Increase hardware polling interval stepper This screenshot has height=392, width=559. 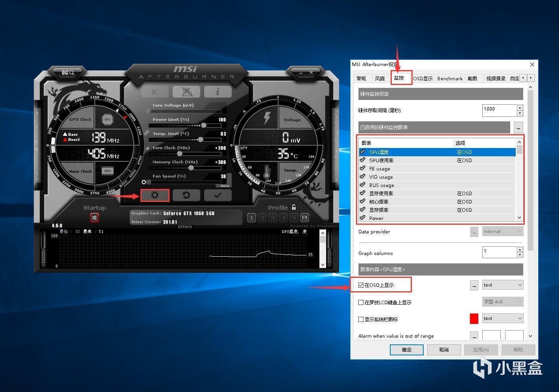tap(520, 107)
